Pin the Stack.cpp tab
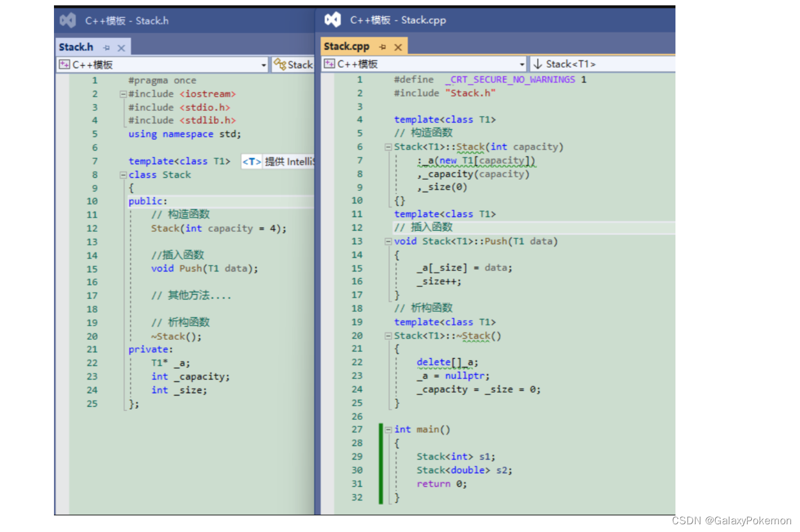 (383, 47)
